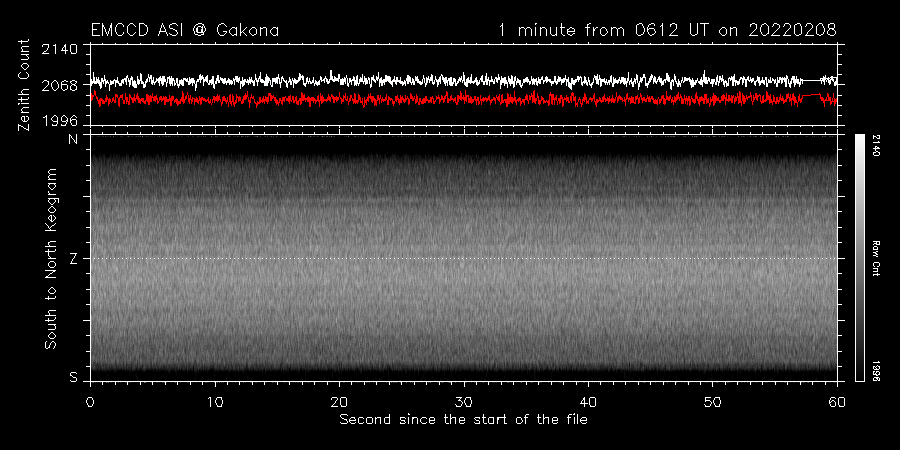900x450 pixels.
Task: Click the 'Second since the start of the file' label
Action: pyautogui.click(x=463, y=420)
